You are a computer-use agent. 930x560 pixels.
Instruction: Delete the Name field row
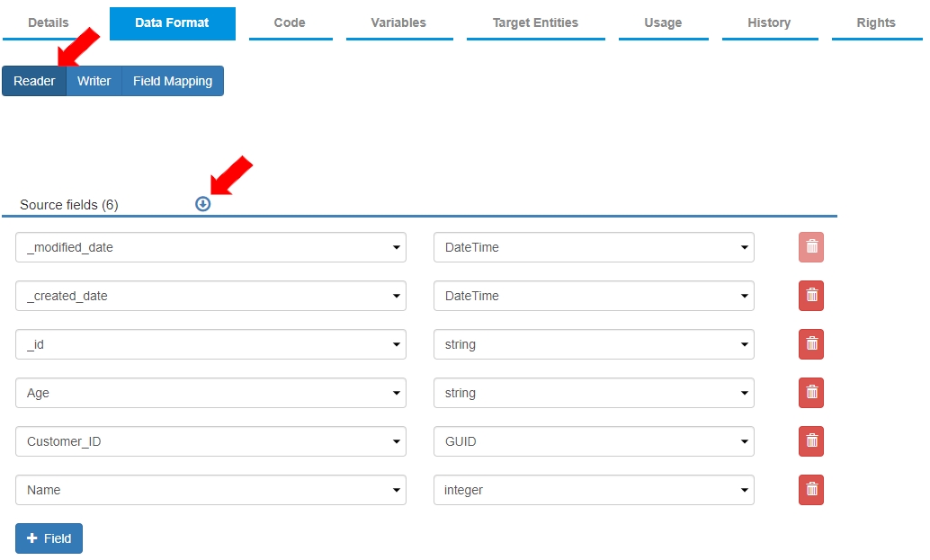pyautogui.click(x=811, y=490)
